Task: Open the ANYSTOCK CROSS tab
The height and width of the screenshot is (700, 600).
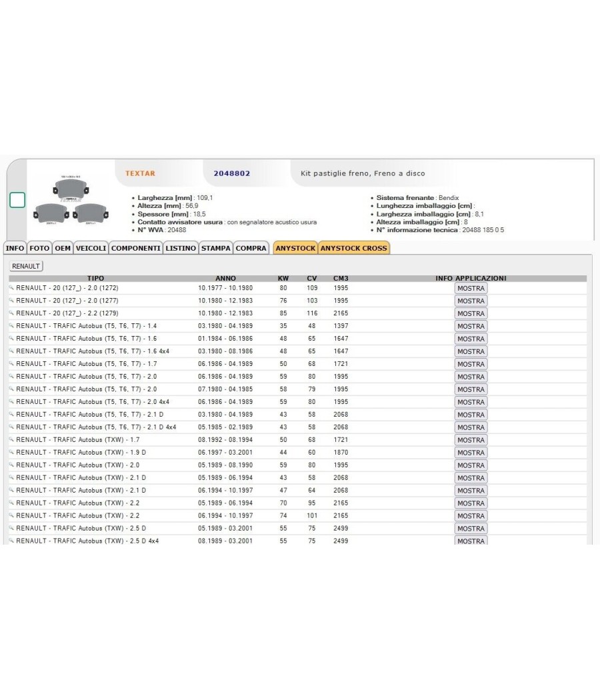Action: pos(353,248)
